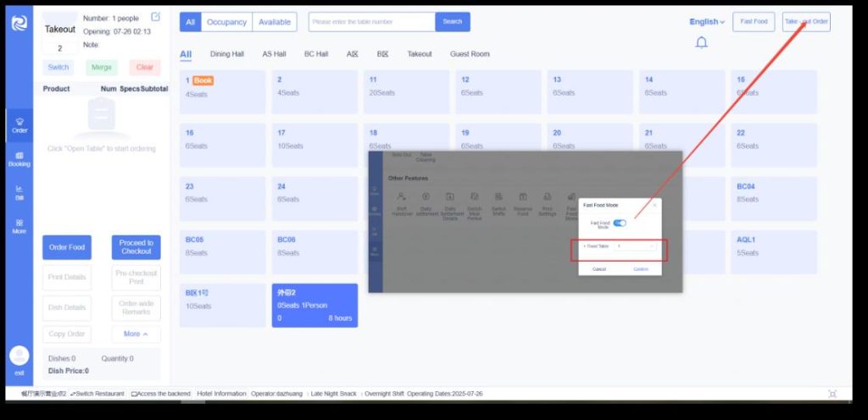Click the notification bell icon
Viewport: 868px width, 420px height.
coord(701,43)
